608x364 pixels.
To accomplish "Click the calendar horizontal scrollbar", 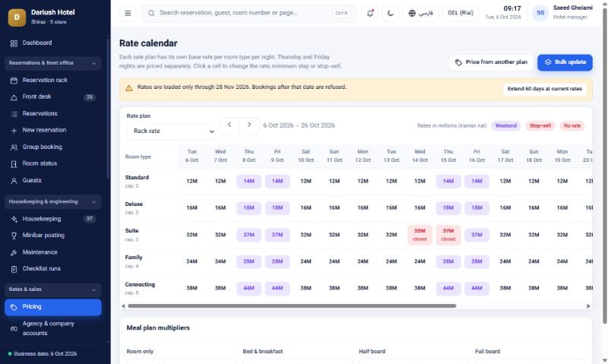I will 292,306.
